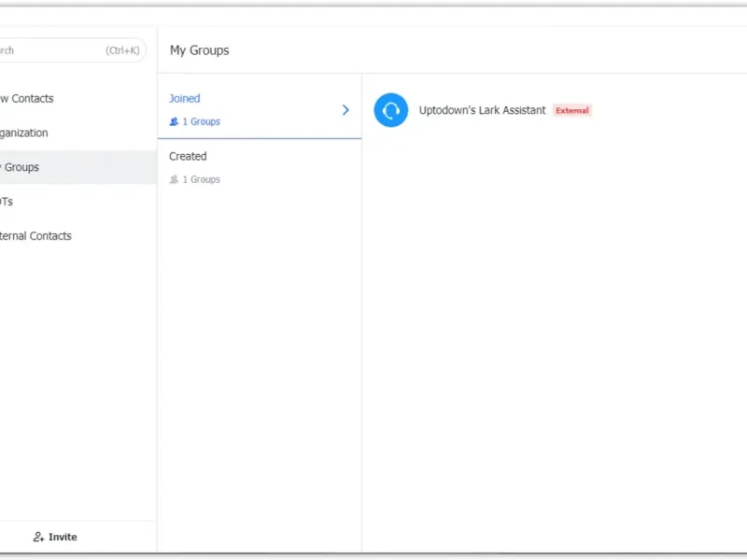Open External Contacts in the sidebar

click(x=35, y=236)
